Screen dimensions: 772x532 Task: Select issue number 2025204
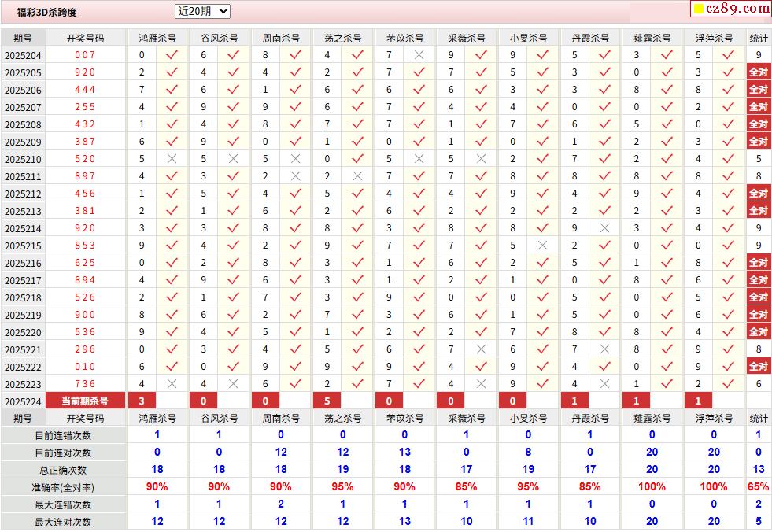pos(23,56)
